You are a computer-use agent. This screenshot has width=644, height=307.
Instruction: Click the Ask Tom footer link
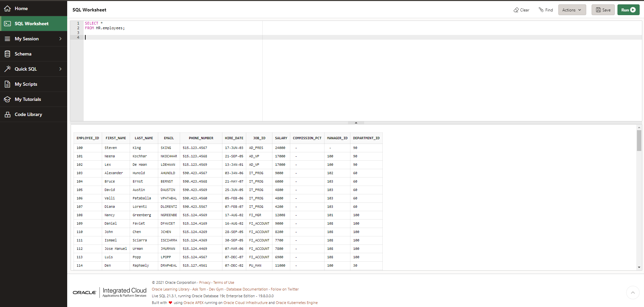(199, 289)
